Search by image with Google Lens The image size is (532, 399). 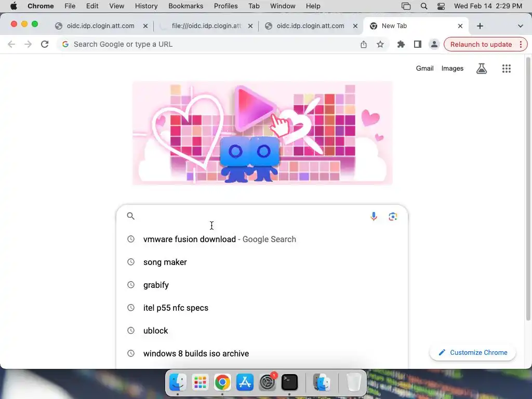coord(393,216)
